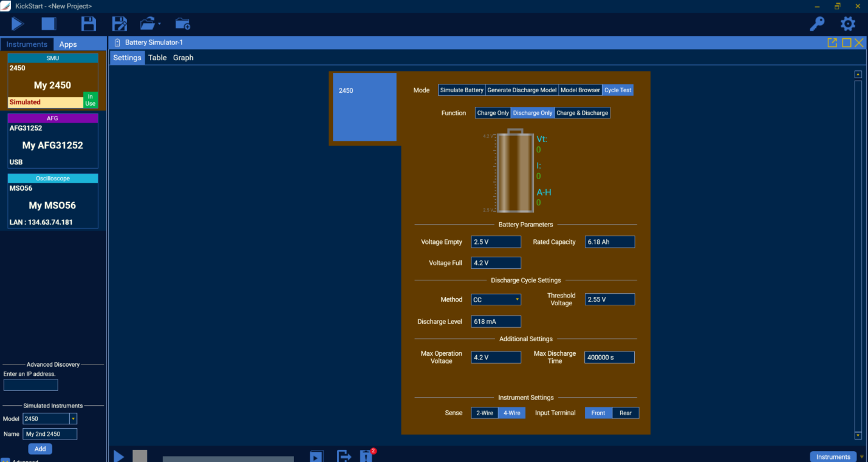This screenshot has width=868, height=462.
Task: Switch to the Apps tab
Action: pyautogui.click(x=68, y=44)
